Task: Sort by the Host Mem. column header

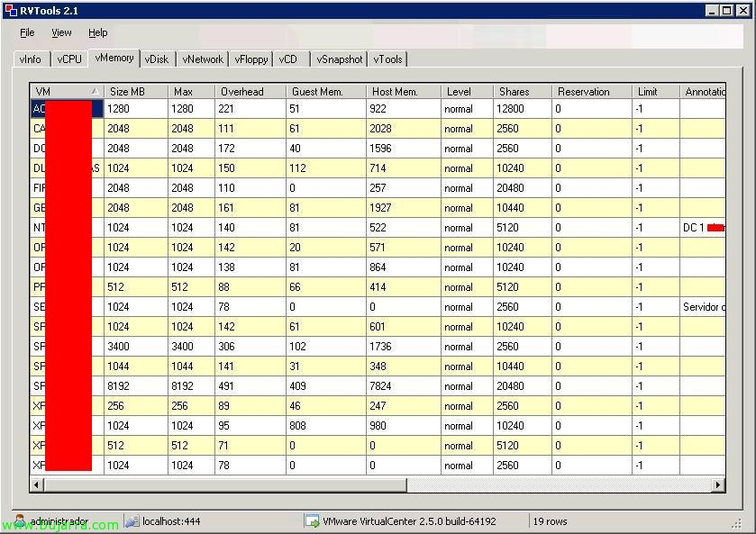Action: coord(404,92)
